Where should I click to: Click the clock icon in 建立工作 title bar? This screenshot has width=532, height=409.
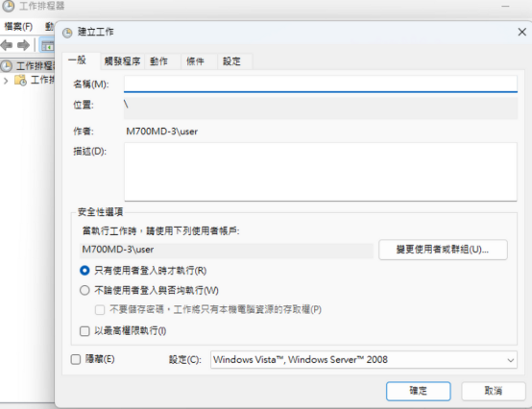[x=67, y=33]
